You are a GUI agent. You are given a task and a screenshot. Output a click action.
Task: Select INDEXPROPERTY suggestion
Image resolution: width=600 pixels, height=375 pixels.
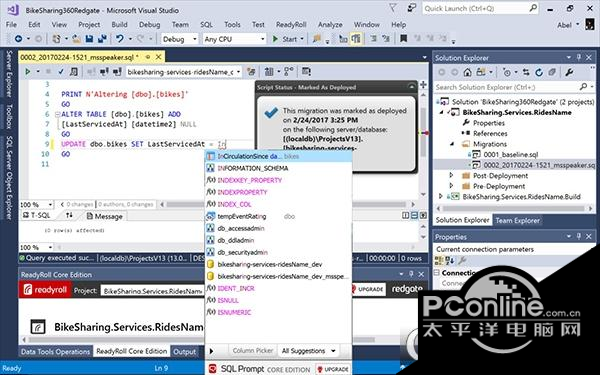click(279, 192)
